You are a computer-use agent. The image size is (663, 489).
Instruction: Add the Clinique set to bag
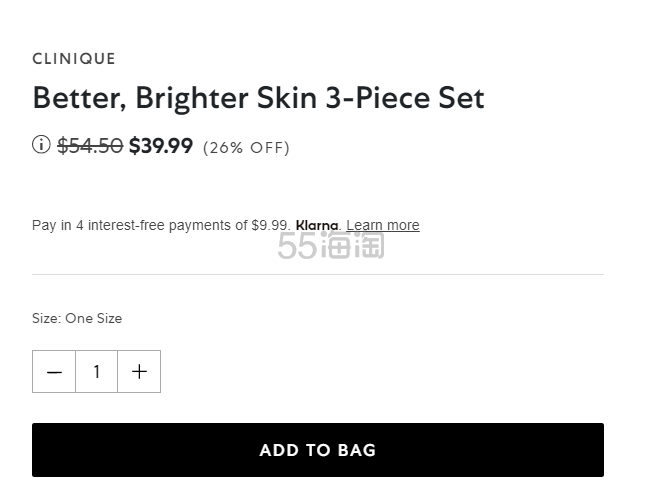click(x=318, y=450)
